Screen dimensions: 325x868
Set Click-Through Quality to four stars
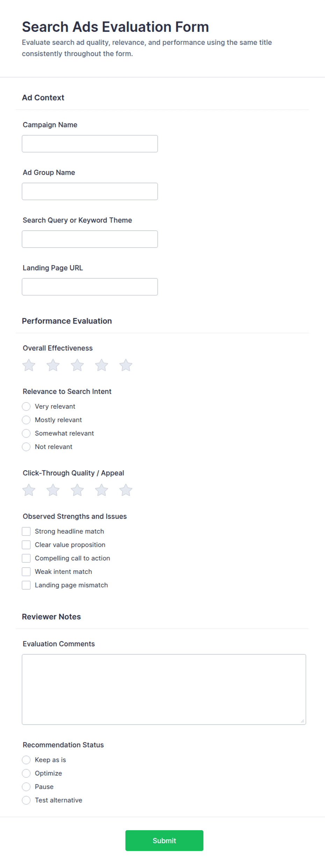[x=102, y=490]
